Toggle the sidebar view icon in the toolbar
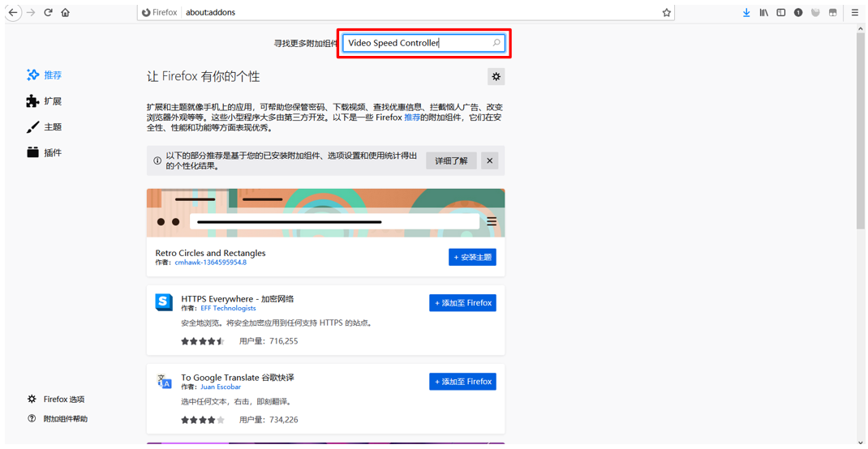868x449 pixels. tap(780, 12)
